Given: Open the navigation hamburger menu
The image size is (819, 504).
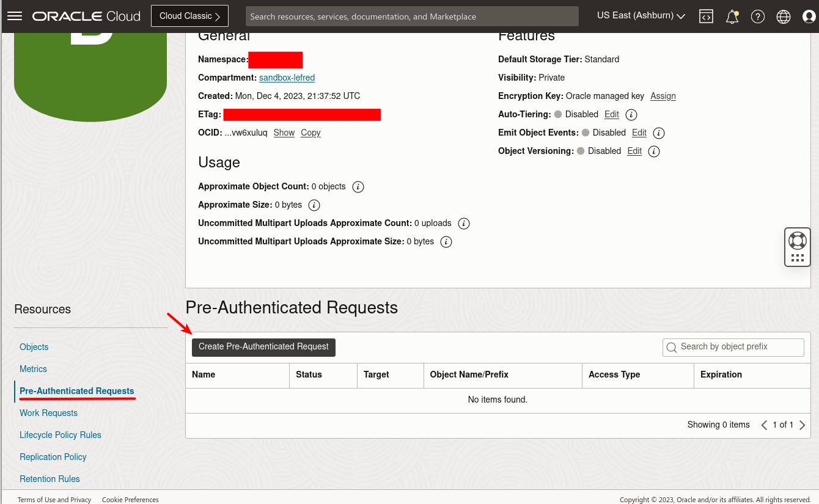Looking at the screenshot, I should pyautogui.click(x=15, y=16).
